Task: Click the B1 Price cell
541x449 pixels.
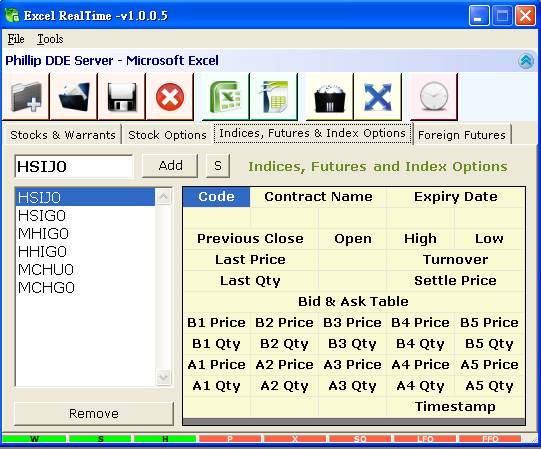Action: [216, 323]
